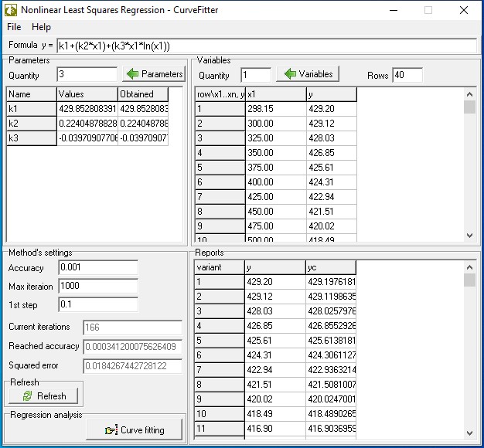Click the yc column header in Reports
The height and width of the screenshot is (448, 484).
[x=330, y=267]
